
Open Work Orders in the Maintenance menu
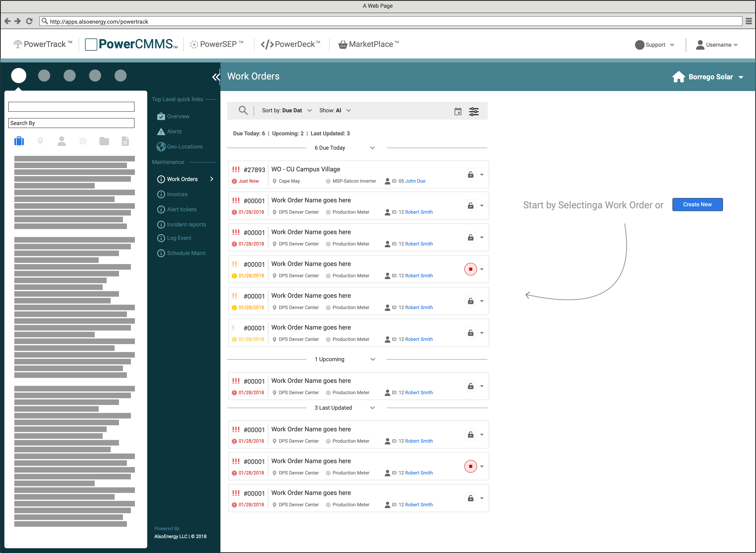[x=183, y=179]
